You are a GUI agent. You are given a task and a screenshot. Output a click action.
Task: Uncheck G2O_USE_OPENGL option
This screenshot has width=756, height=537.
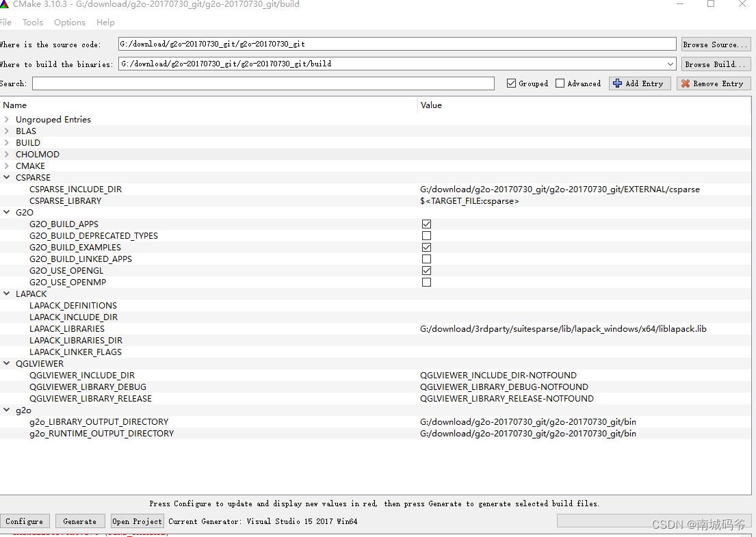pos(426,270)
